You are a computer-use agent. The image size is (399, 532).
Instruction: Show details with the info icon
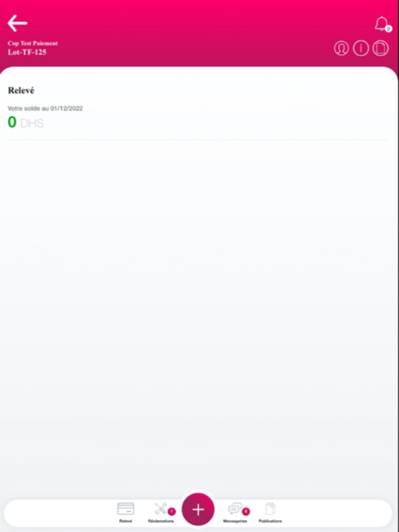[361, 48]
